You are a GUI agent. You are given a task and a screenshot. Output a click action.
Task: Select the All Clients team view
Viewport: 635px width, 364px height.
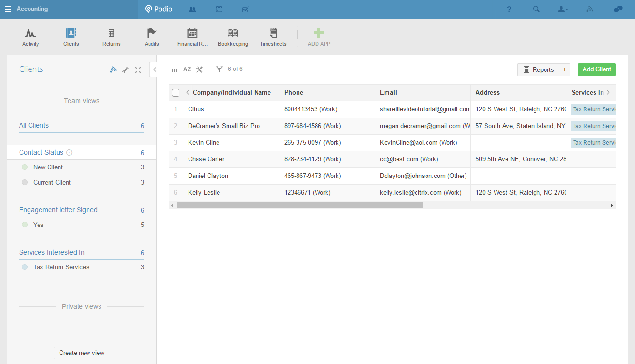(x=34, y=125)
